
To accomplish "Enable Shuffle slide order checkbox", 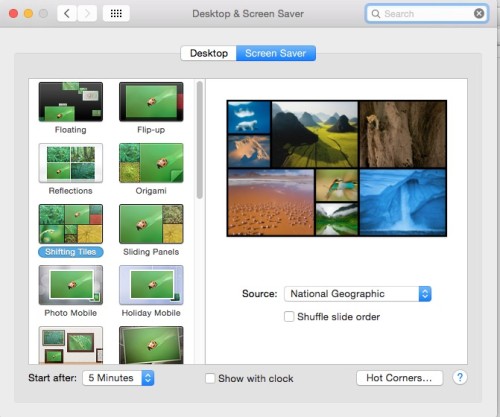I will click(x=289, y=316).
